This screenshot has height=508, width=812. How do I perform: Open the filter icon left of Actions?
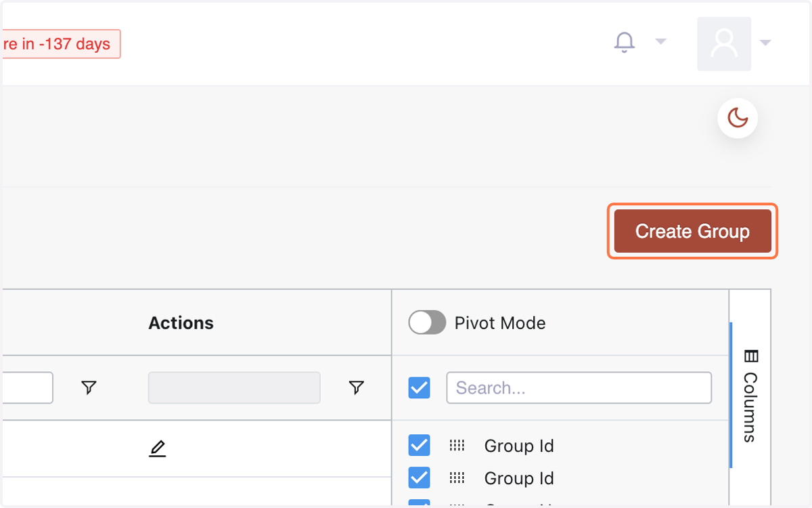click(x=89, y=387)
